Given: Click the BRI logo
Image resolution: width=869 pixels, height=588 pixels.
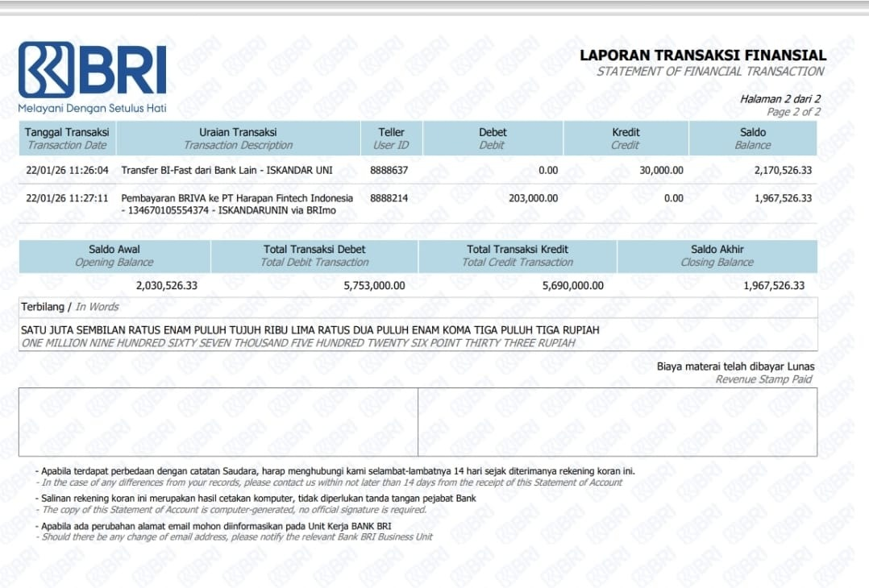Looking at the screenshot, I should point(93,70).
